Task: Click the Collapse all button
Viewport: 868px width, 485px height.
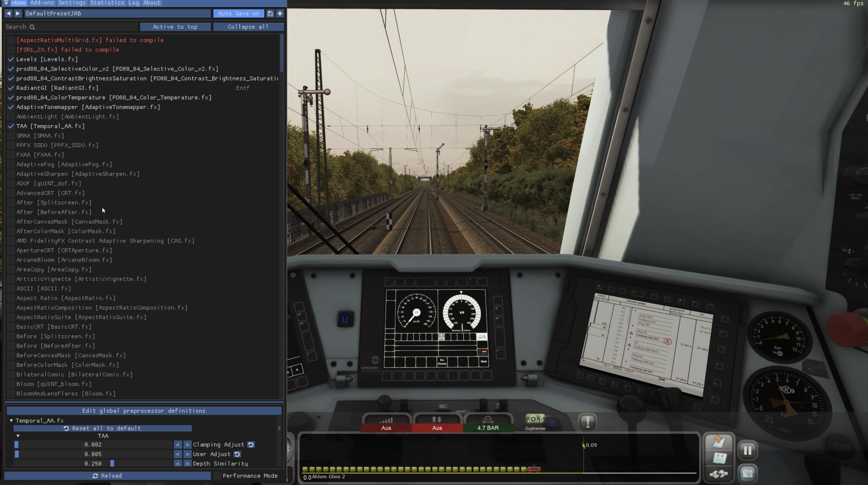Action: tap(248, 27)
